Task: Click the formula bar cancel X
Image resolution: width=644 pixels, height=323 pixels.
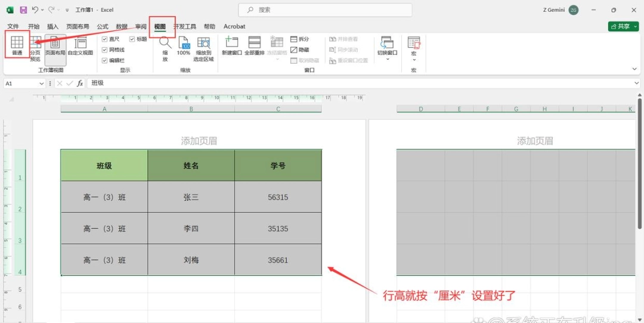Action: (60, 83)
